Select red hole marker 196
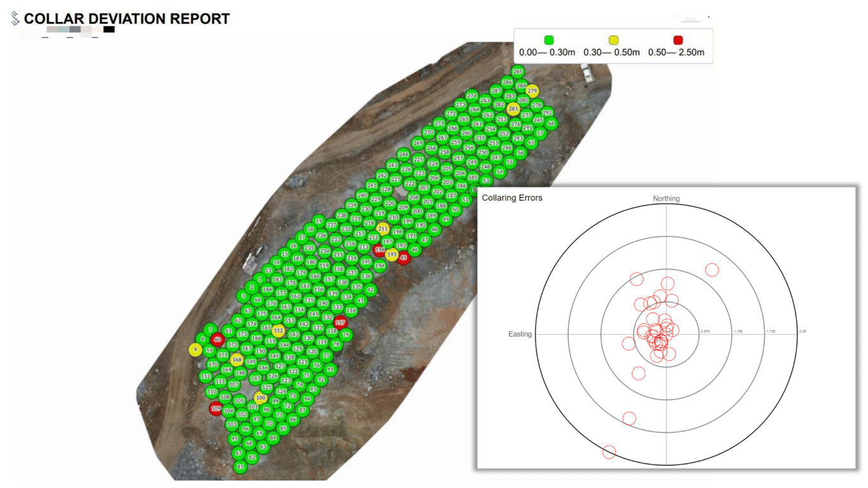Screen dimensions: 868x488 [x=380, y=250]
